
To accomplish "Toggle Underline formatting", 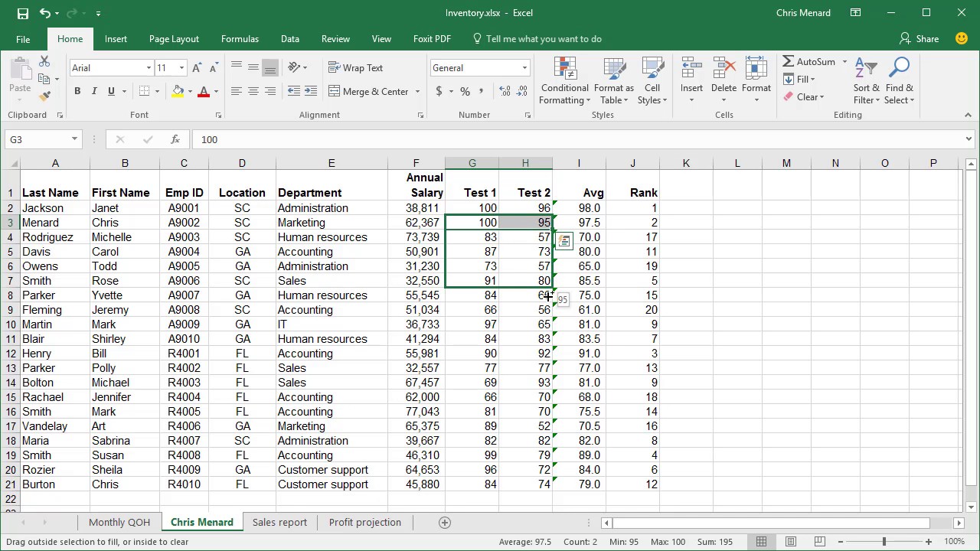I will [x=111, y=91].
